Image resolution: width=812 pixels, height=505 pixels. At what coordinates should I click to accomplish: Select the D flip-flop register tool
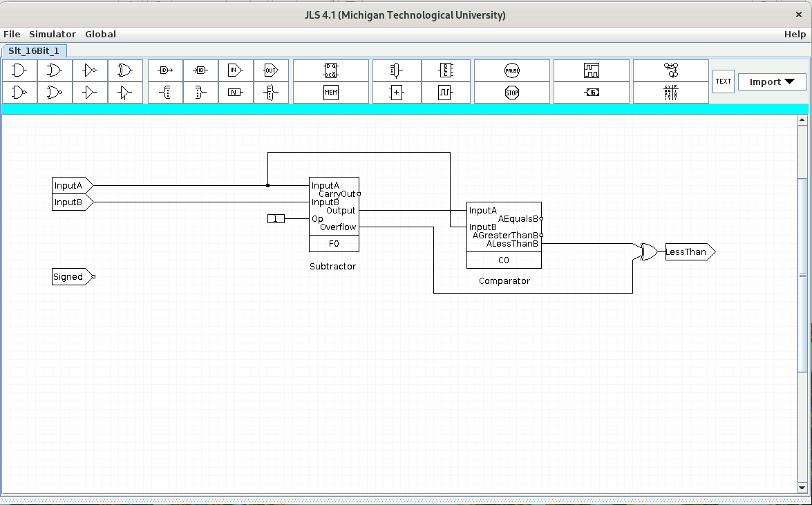(331, 70)
